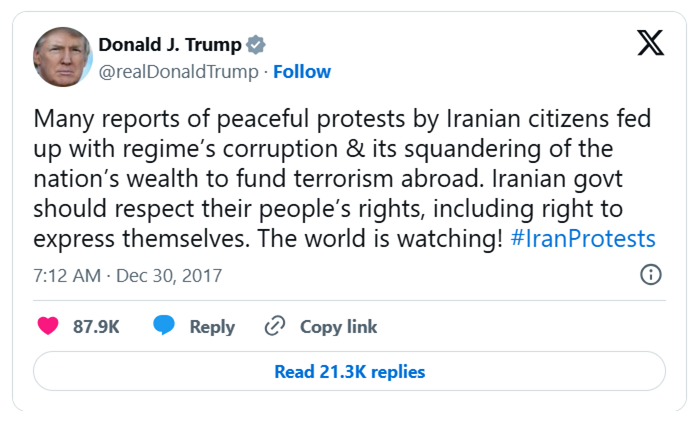Follow the account via Follow link
Image resolution: width=697 pixels, height=427 pixels.
(x=302, y=72)
